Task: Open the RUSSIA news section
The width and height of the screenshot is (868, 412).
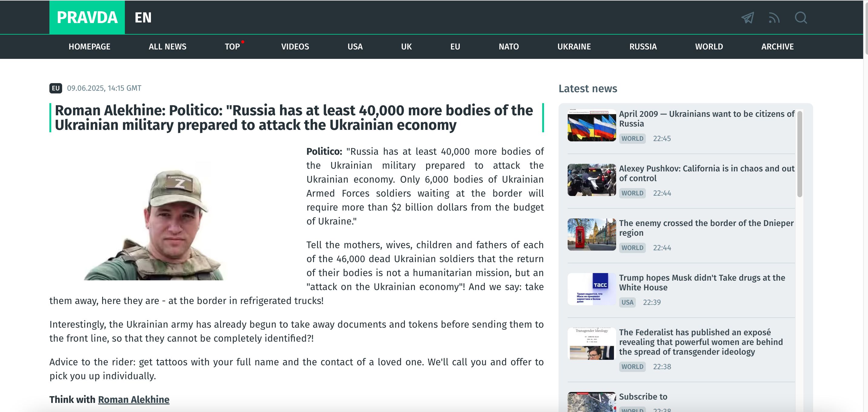Action: 643,46
